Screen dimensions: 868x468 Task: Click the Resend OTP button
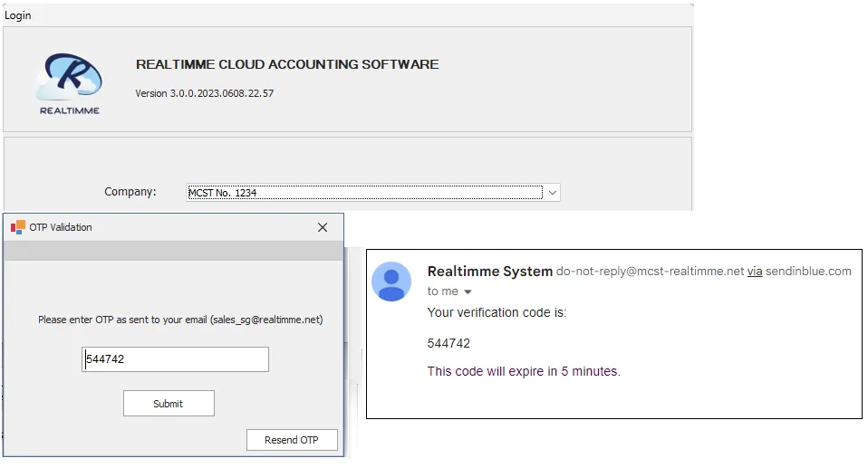pos(292,440)
